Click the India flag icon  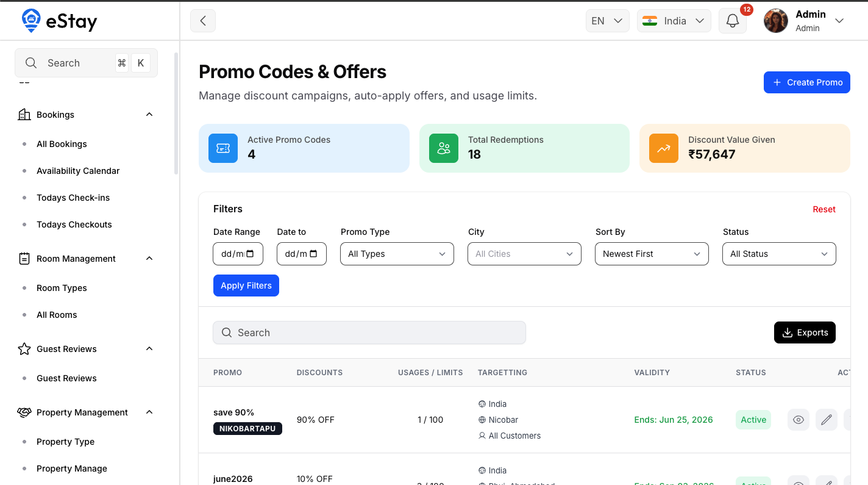(x=650, y=21)
